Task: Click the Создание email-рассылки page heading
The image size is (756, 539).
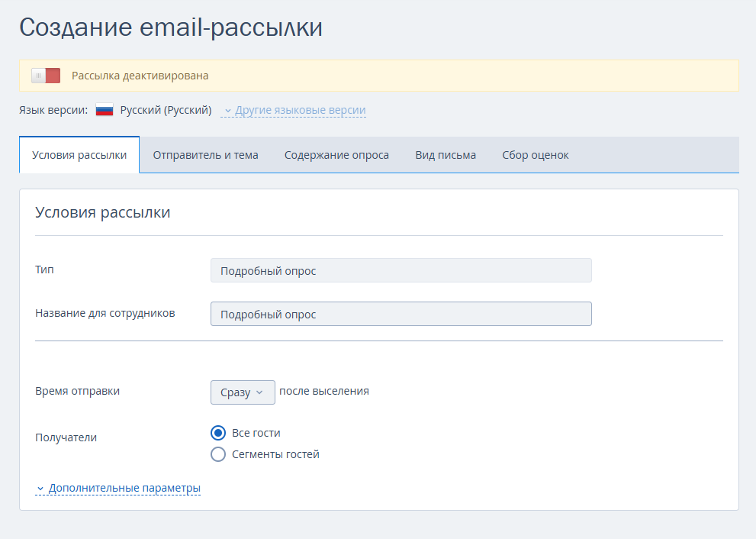Action: pos(171,27)
